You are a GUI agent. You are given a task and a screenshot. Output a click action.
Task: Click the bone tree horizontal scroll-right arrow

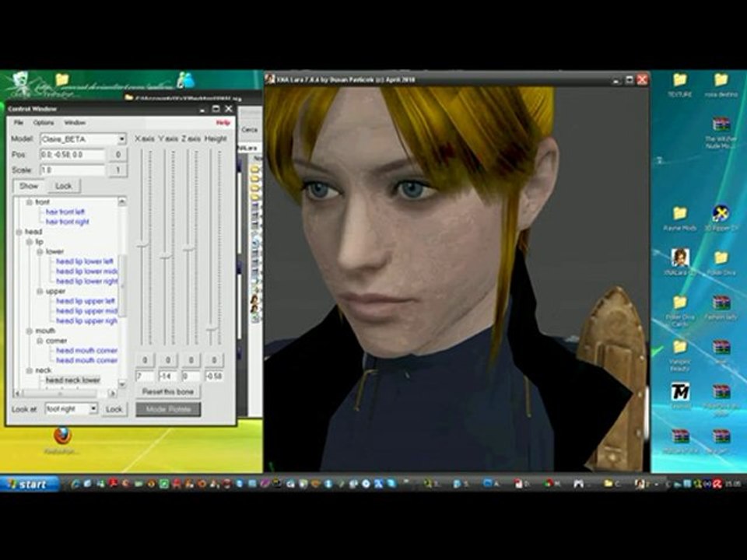pos(112,394)
